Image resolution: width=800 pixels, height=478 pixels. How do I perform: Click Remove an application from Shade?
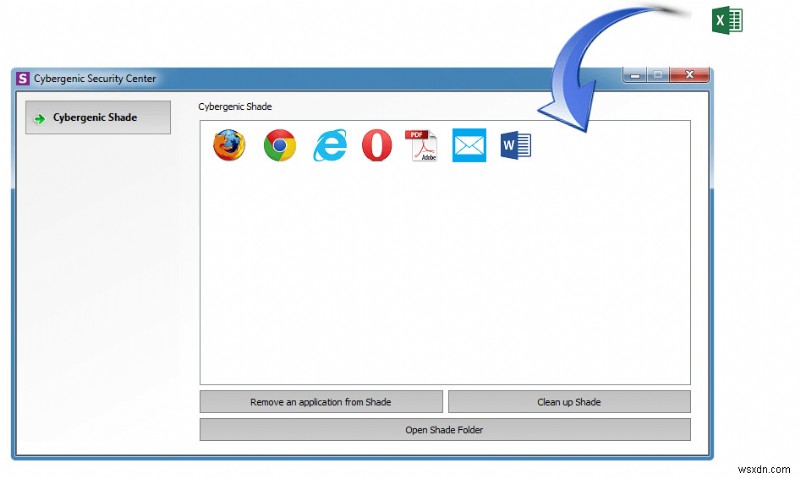point(321,401)
